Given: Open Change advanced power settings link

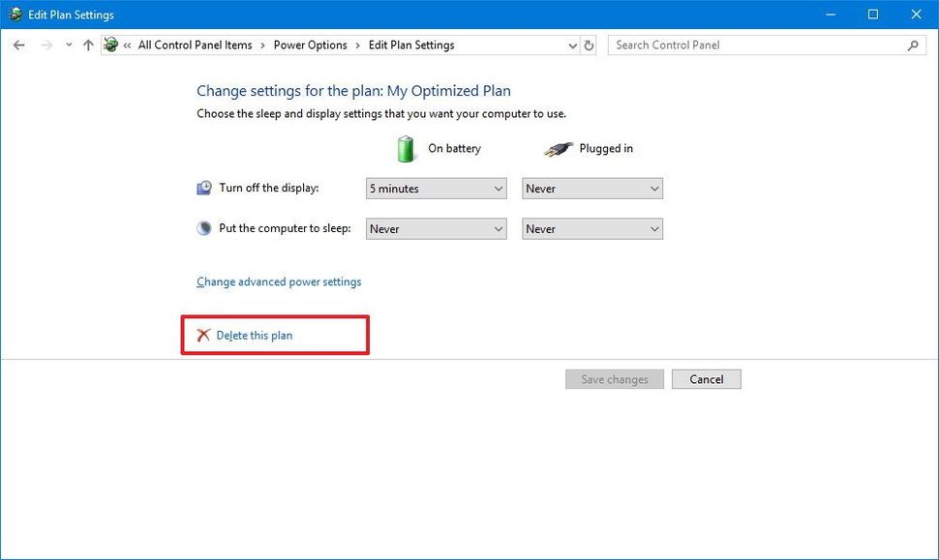Looking at the screenshot, I should click(278, 281).
